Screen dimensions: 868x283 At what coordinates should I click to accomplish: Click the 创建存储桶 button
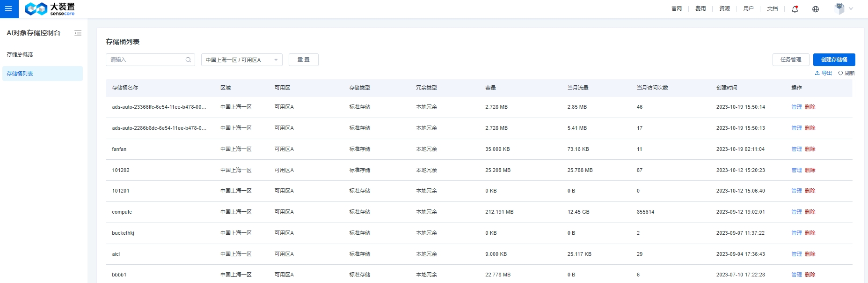834,60
